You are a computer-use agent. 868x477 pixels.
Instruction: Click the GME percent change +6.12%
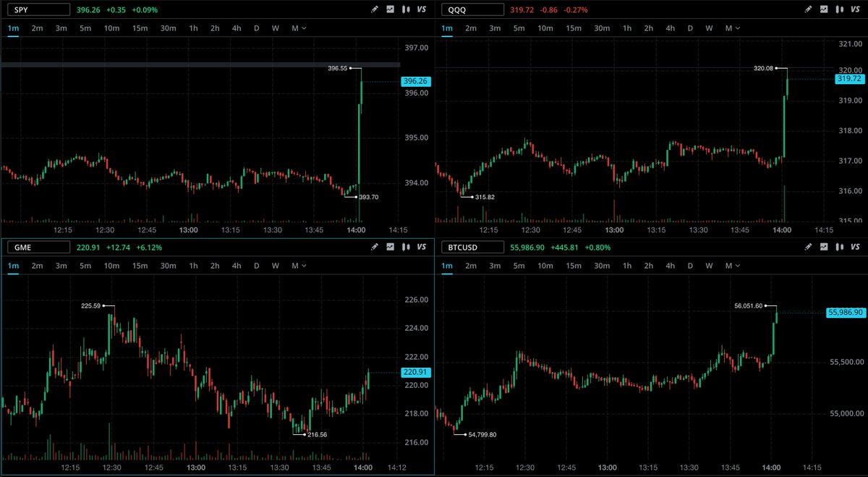148,247
